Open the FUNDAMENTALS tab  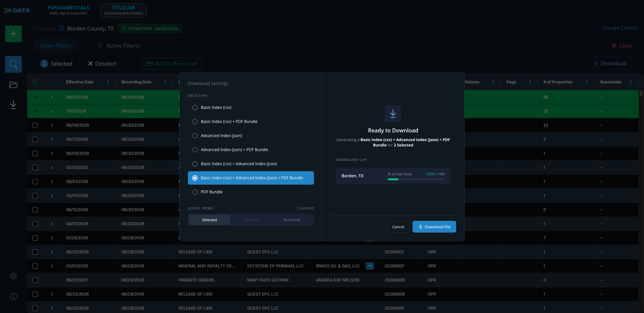pyautogui.click(x=68, y=10)
